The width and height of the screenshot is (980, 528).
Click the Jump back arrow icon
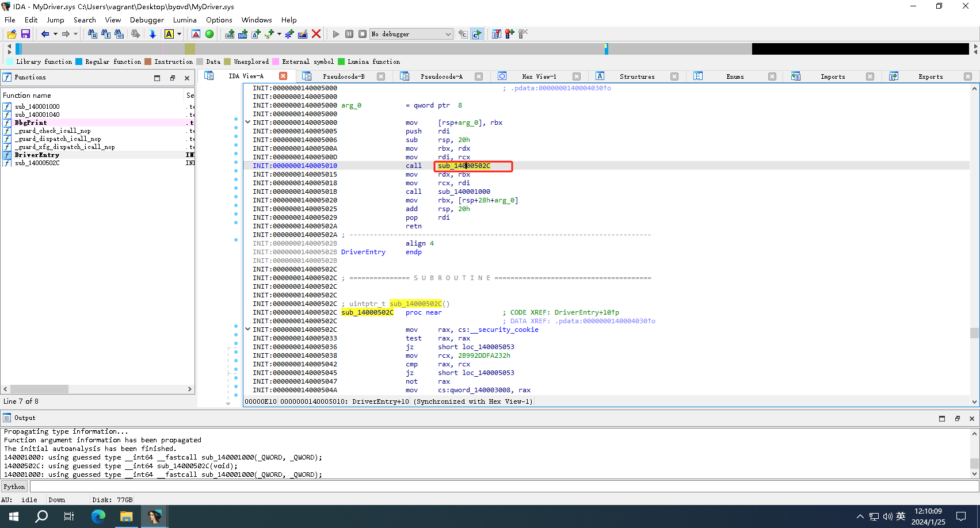point(45,34)
